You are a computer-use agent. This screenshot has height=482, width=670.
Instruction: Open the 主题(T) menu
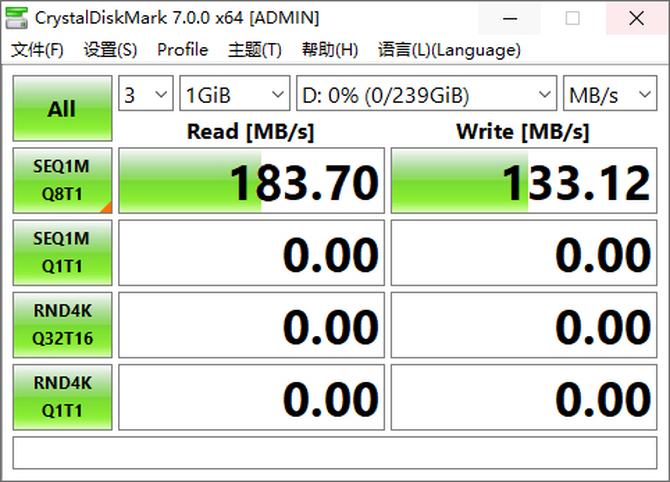coord(255,50)
